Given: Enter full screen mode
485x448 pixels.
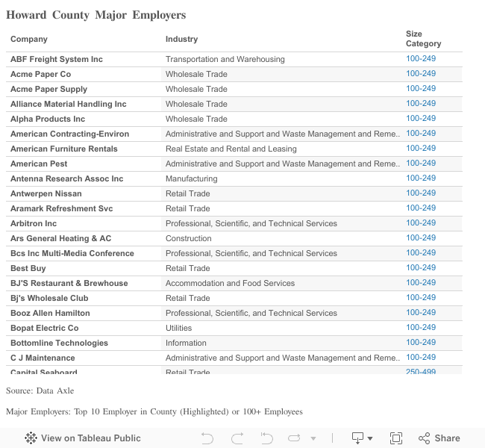Looking at the screenshot, I should pyautogui.click(x=396, y=438).
